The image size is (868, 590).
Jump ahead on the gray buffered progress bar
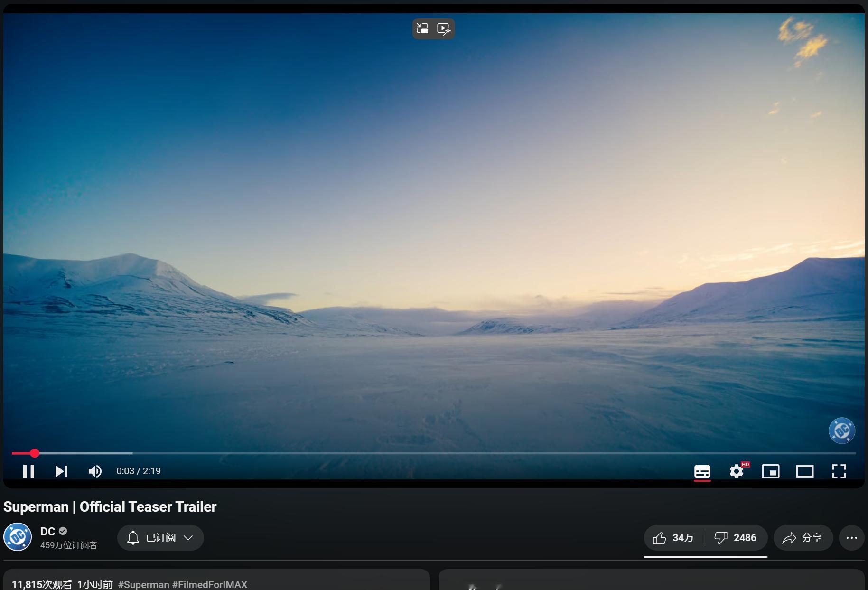click(85, 453)
